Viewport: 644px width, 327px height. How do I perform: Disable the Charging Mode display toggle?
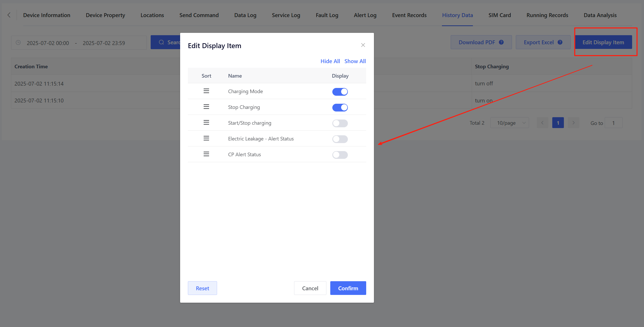click(x=340, y=92)
